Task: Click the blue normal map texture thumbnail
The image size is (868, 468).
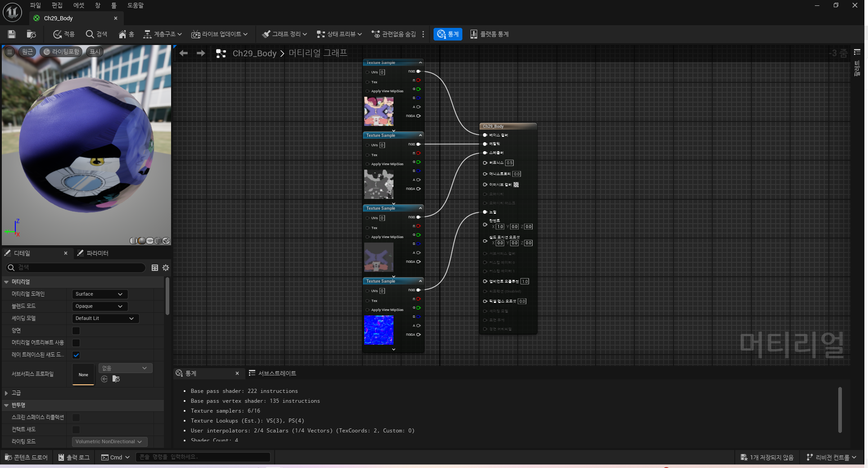Action: (379, 330)
